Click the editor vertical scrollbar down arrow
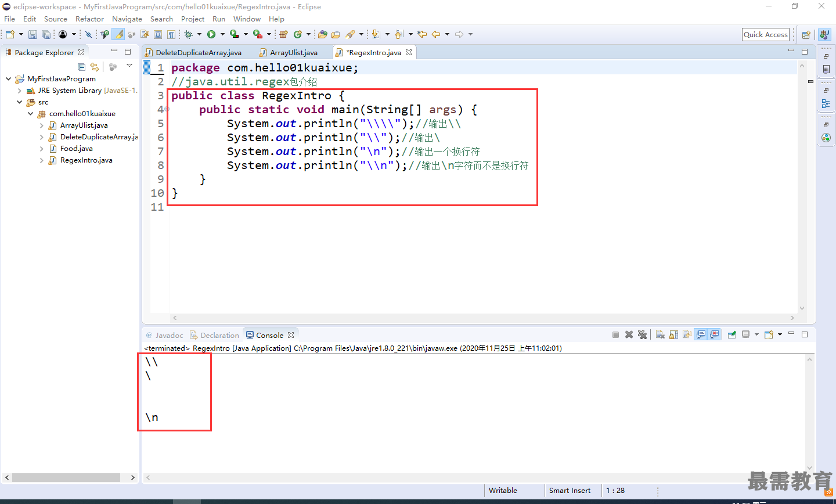This screenshot has width=836, height=504. [x=802, y=308]
